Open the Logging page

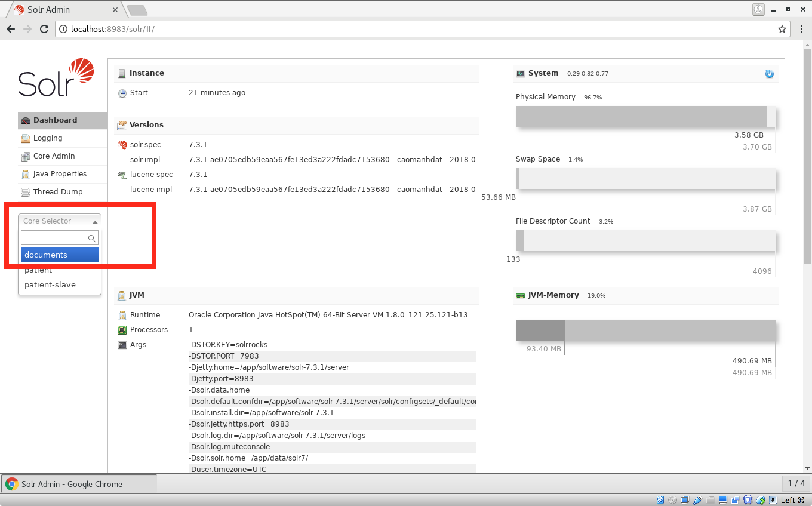63,138
